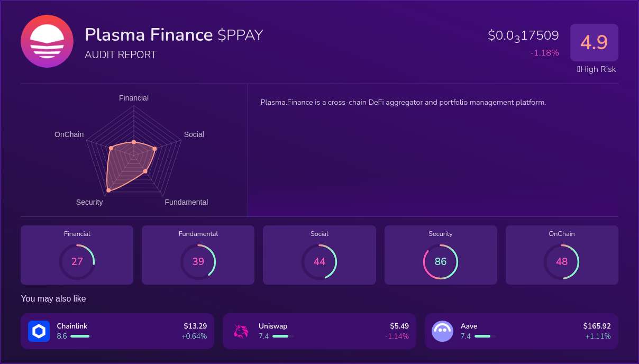Viewport: 639px width, 364px height.
Task: Click the Plasma Finance logo icon
Action: (47, 41)
